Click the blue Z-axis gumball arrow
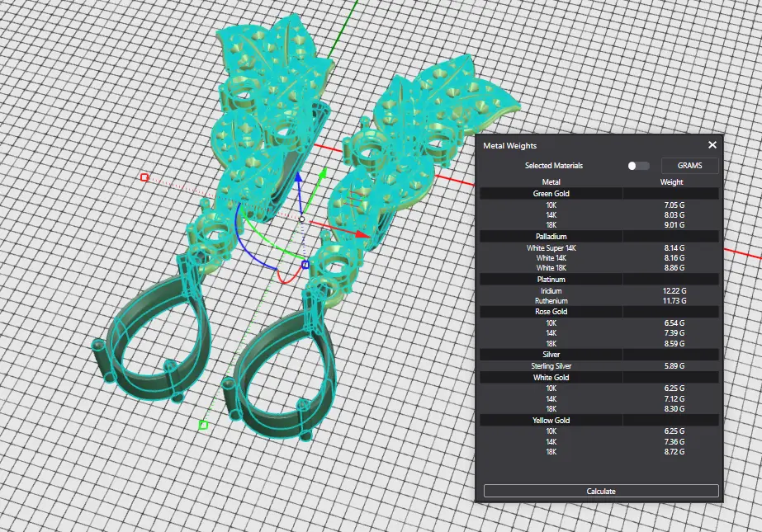This screenshot has width=762, height=532. [x=300, y=179]
